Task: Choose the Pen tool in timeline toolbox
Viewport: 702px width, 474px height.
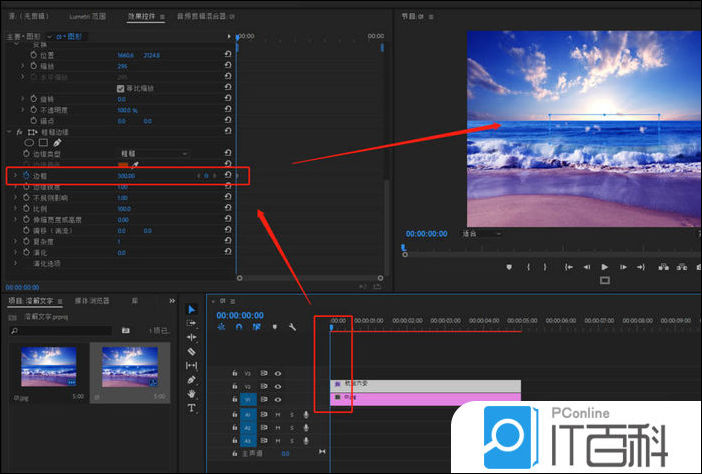Action: 192,380
